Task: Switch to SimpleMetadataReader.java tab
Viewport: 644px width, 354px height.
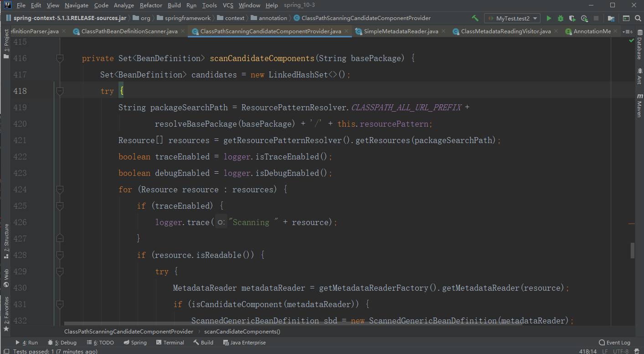Action: [401, 31]
